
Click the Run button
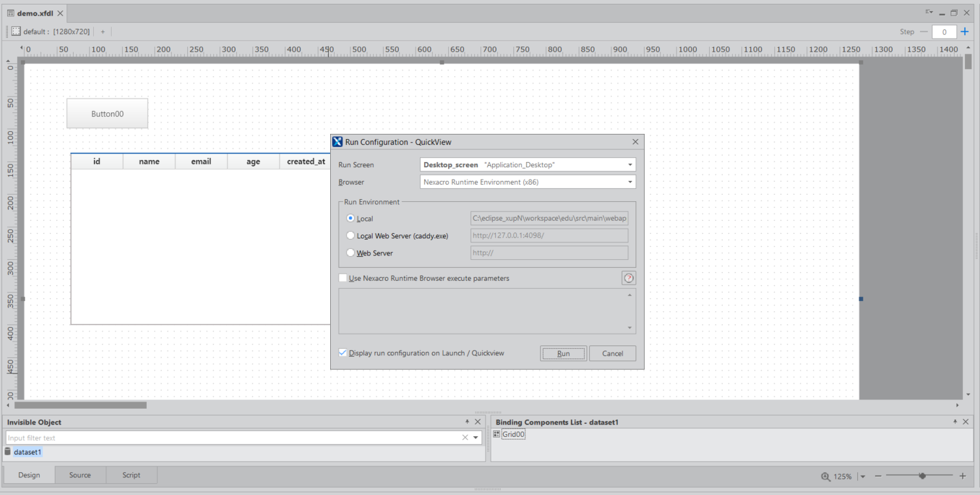(563, 353)
